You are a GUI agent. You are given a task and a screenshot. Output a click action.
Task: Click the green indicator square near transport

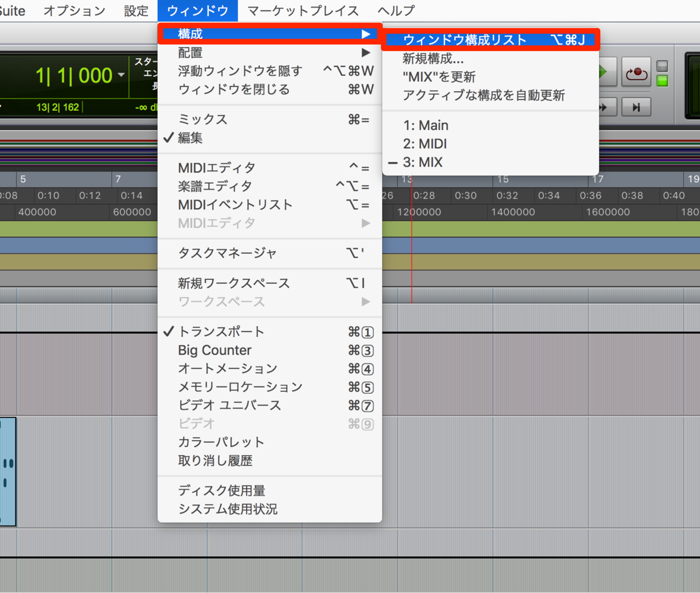[x=663, y=81]
